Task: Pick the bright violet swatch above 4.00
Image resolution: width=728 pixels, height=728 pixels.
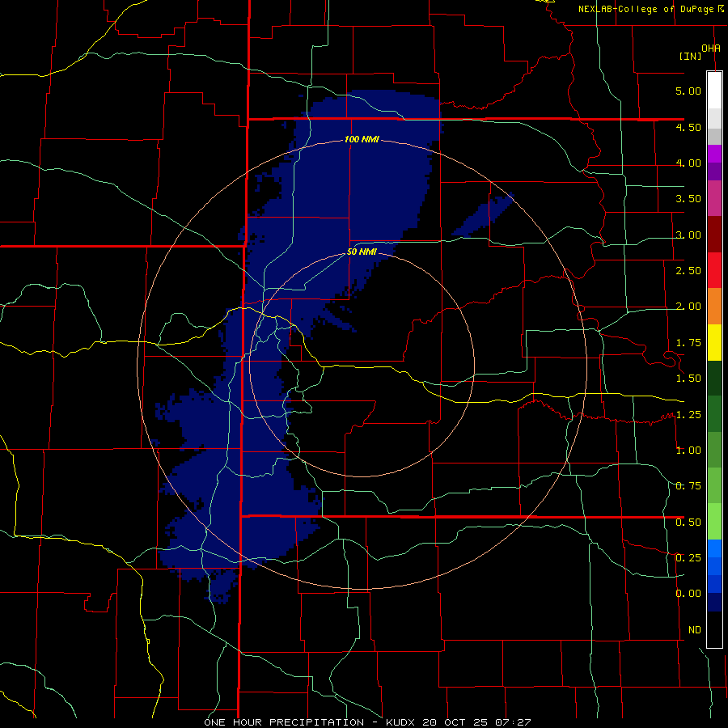Action: click(714, 154)
